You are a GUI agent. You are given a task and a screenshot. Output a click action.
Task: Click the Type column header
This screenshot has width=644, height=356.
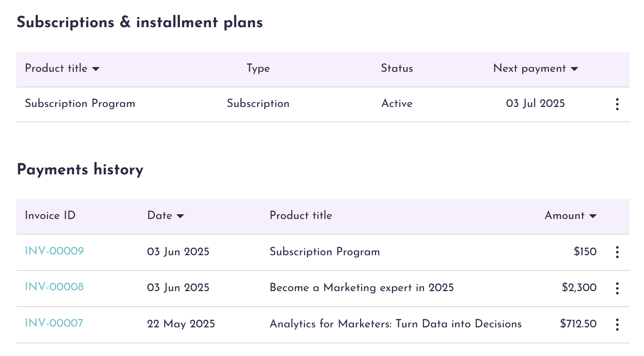pyautogui.click(x=258, y=69)
